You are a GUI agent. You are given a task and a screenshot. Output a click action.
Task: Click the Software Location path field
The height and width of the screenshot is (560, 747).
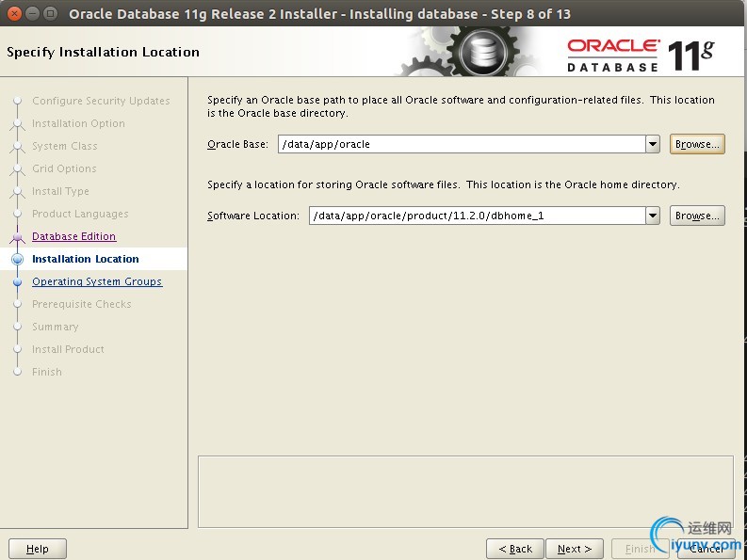(x=478, y=216)
